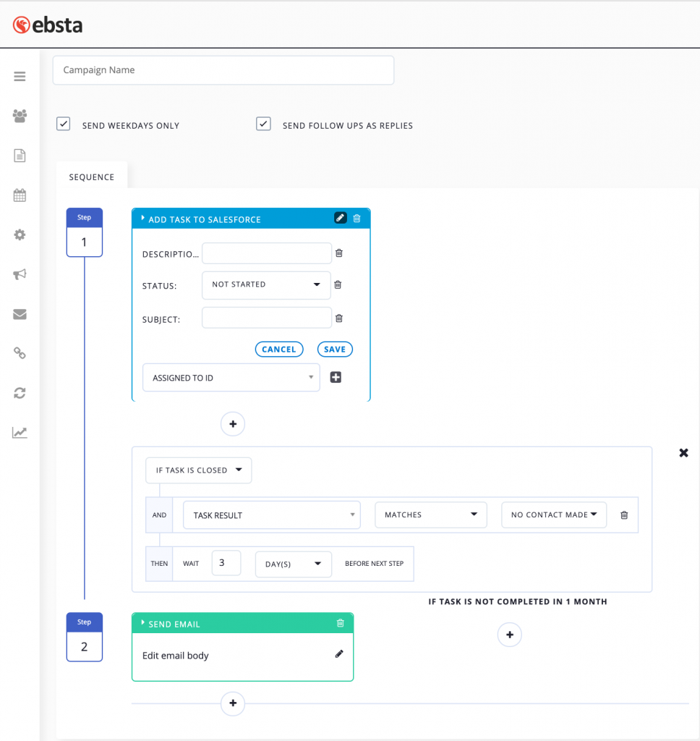
Task: Switch to the Sequence tab
Action: (91, 176)
